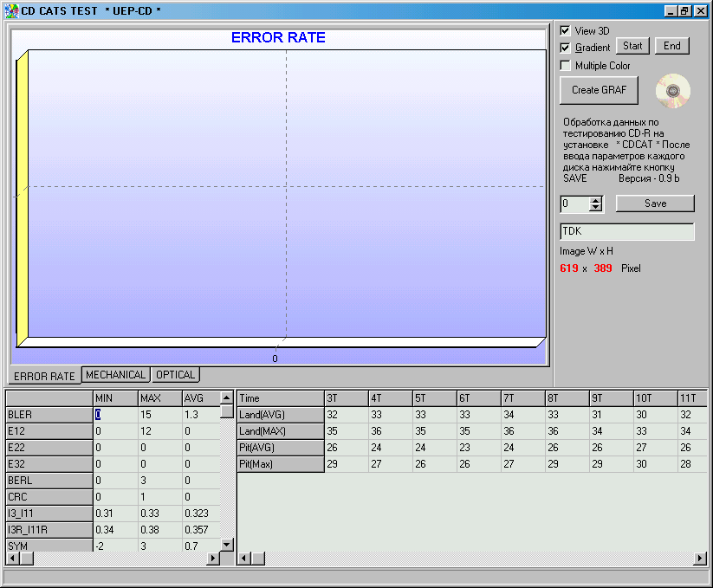Click the E32 row header
Screen dimensions: 713x588
(49, 464)
